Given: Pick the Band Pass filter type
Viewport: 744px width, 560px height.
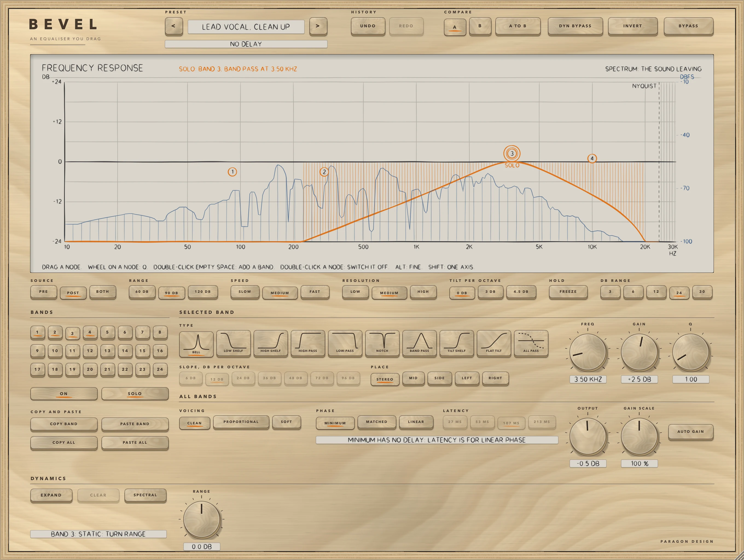Looking at the screenshot, I should [x=419, y=343].
